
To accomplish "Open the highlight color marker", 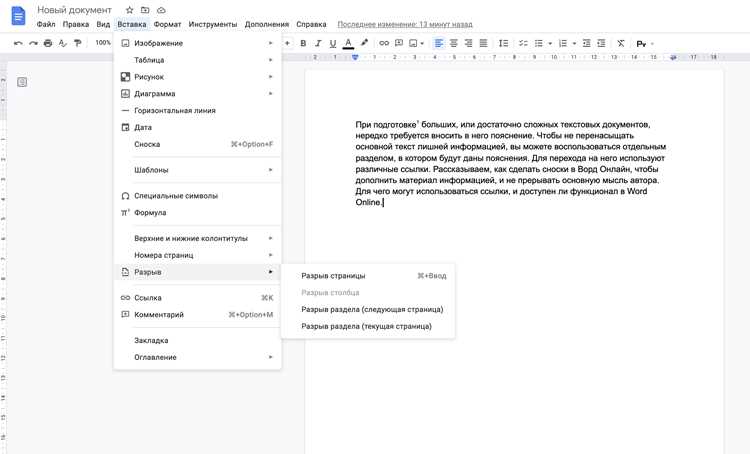I will coord(364,43).
